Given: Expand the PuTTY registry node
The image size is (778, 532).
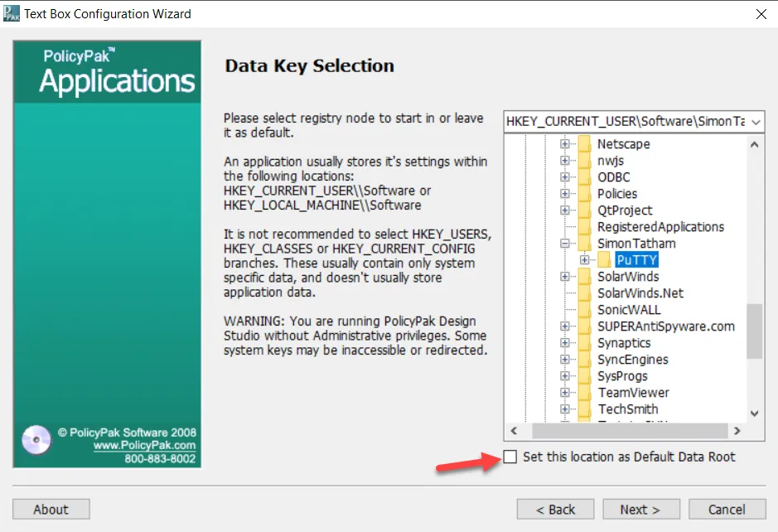Looking at the screenshot, I should 584,260.
